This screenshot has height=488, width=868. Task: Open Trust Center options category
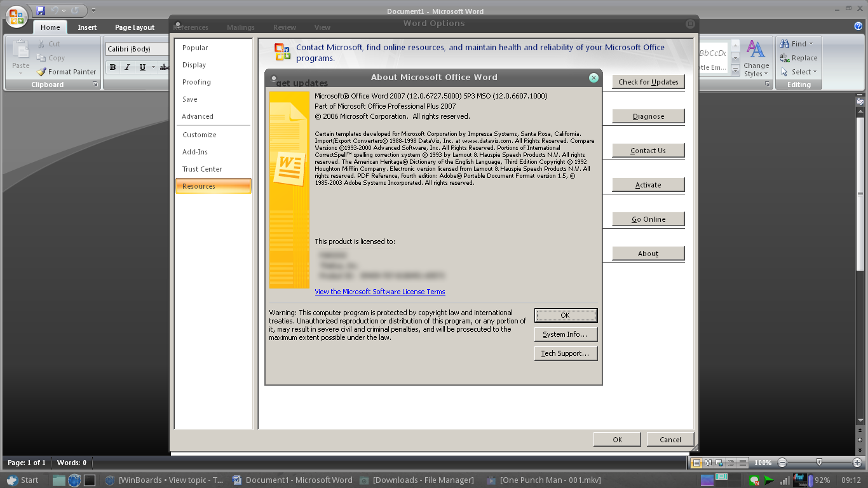(x=214, y=169)
